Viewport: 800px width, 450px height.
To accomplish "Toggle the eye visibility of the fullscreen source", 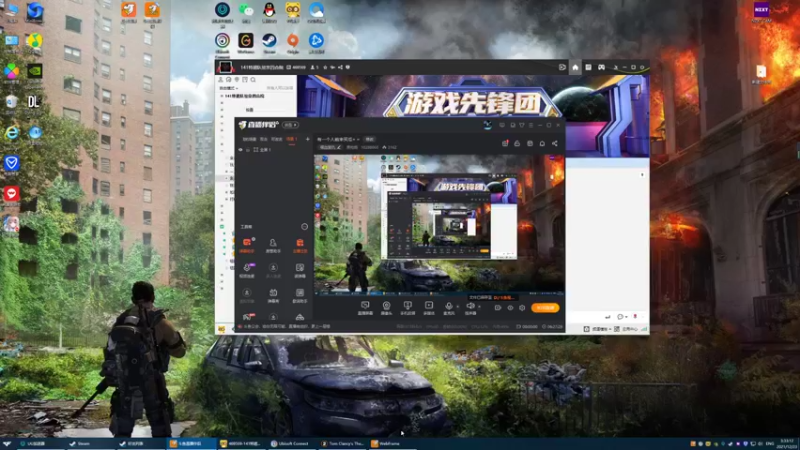I will coord(240,150).
